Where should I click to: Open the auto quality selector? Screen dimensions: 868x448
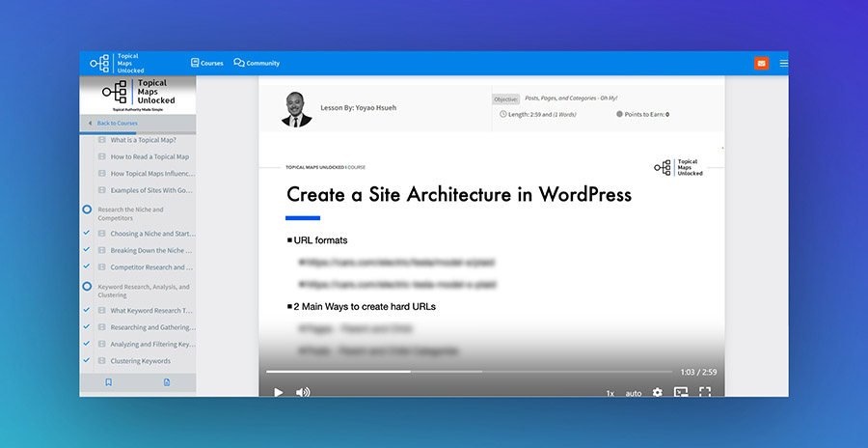click(x=634, y=393)
